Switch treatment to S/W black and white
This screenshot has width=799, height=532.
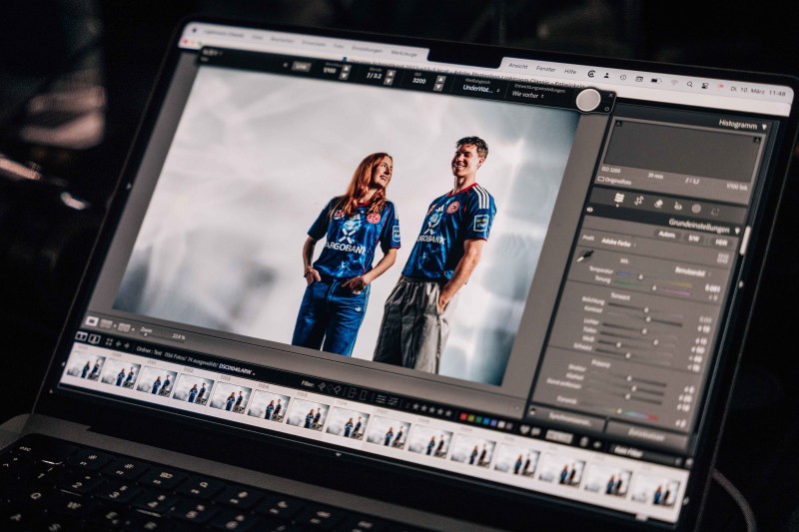click(693, 238)
